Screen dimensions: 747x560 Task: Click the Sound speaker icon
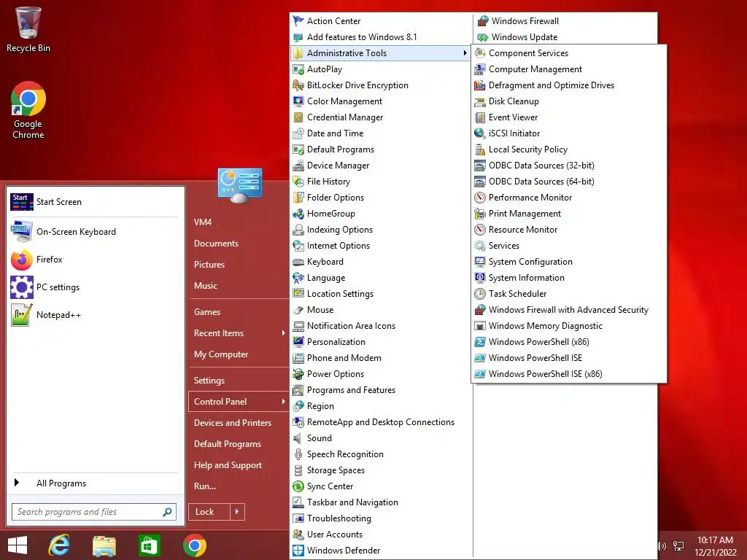pos(298,438)
